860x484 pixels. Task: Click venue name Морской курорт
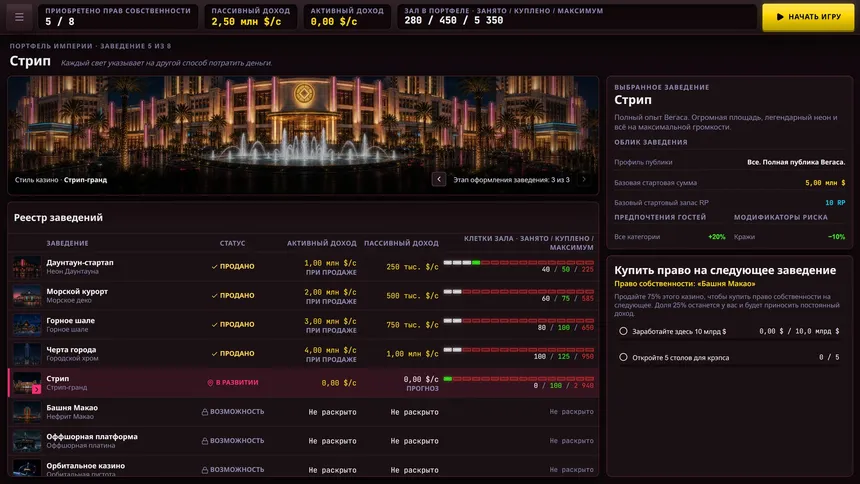tap(77, 291)
